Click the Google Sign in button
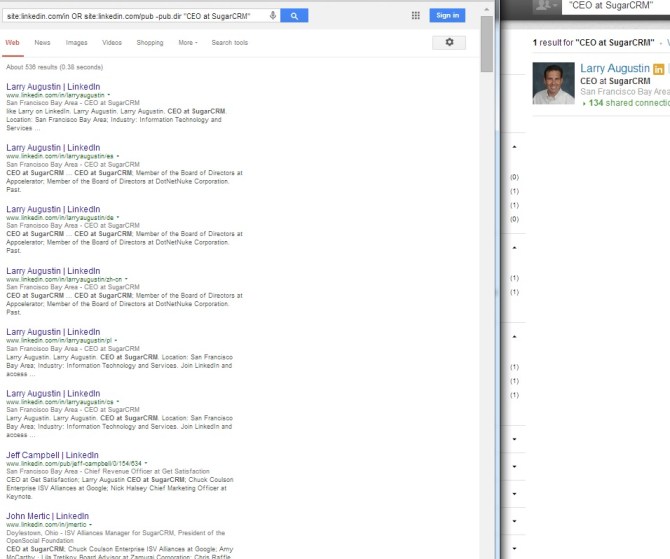670x559 pixels. [447, 15]
